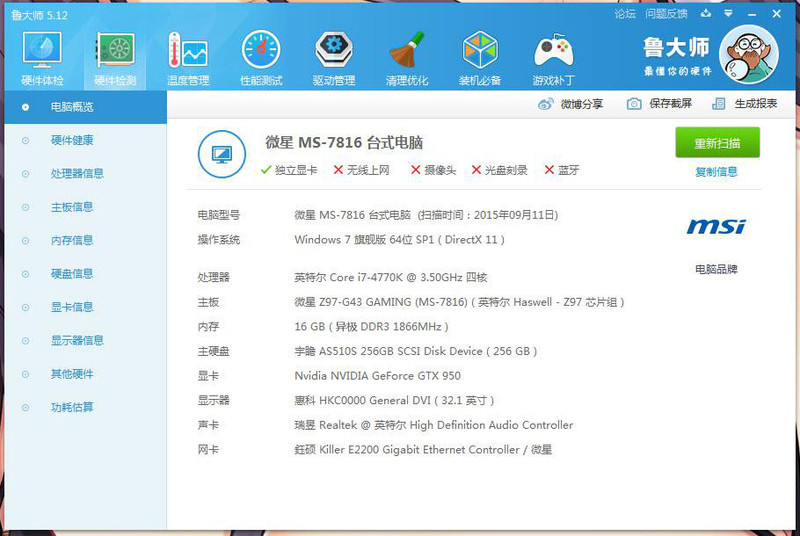Click the 鲁大师 mascot avatar
800x536 pixels.
pyautogui.click(x=748, y=55)
